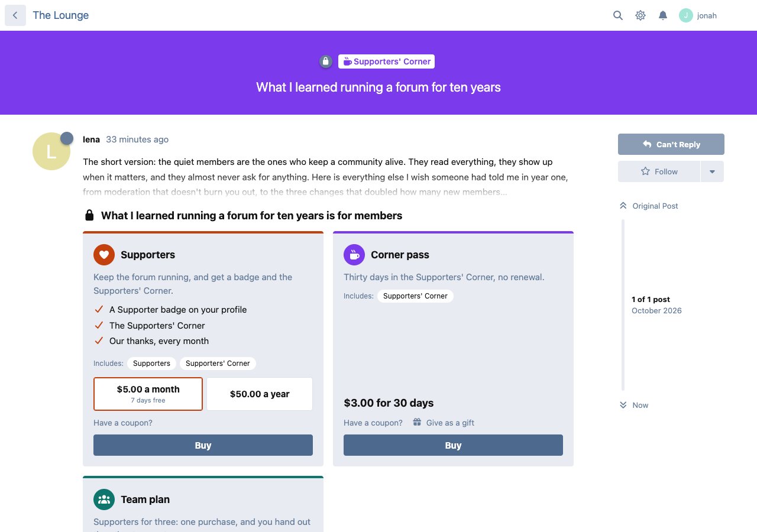This screenshot has width=757, height=532.
Task: Open lena's profile via username
Action: pyautogui.click(x=91, y=140)
